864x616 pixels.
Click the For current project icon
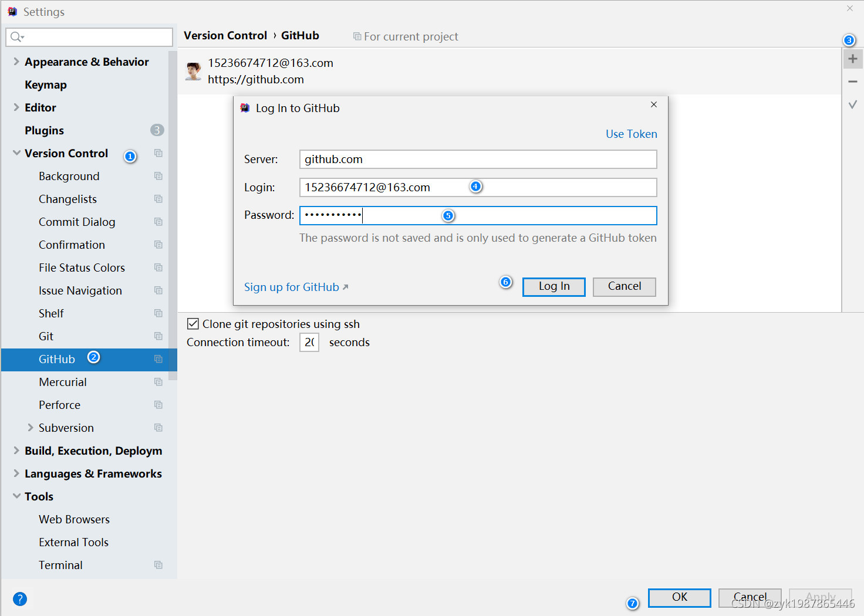pos(357,36)
